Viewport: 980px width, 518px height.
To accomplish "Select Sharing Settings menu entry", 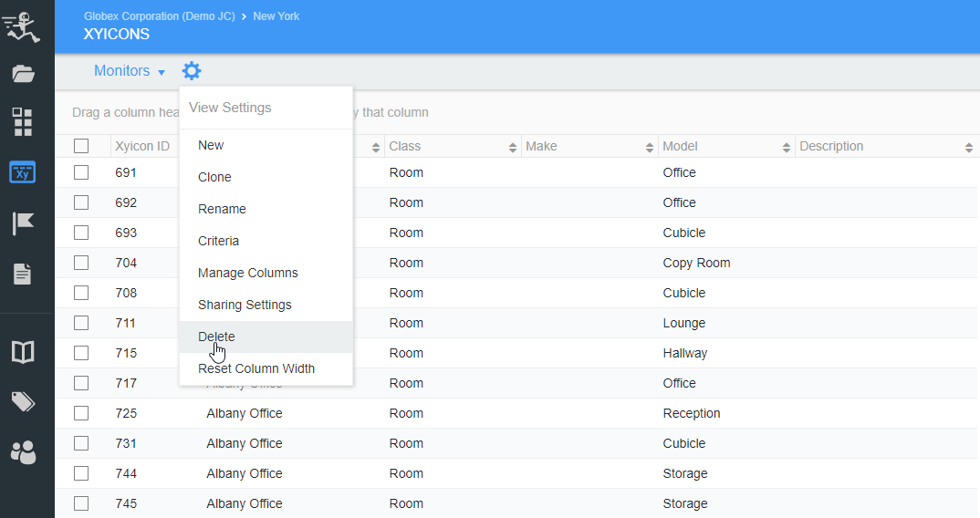I will (x=266, y=305).
